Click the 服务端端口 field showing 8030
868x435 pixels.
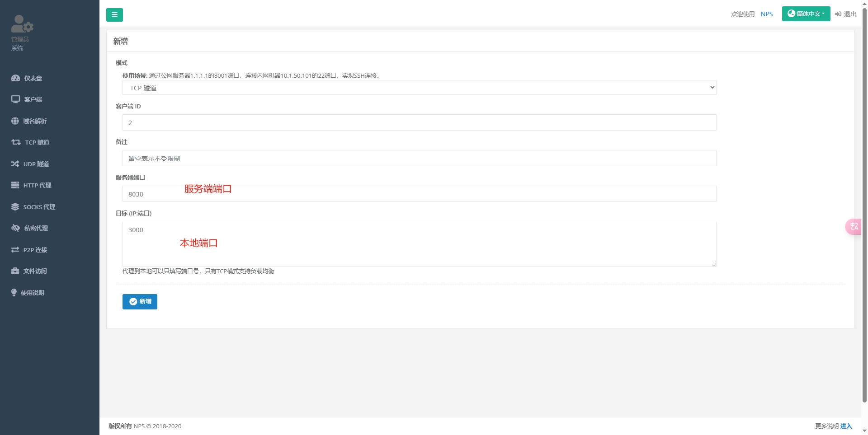419,194
